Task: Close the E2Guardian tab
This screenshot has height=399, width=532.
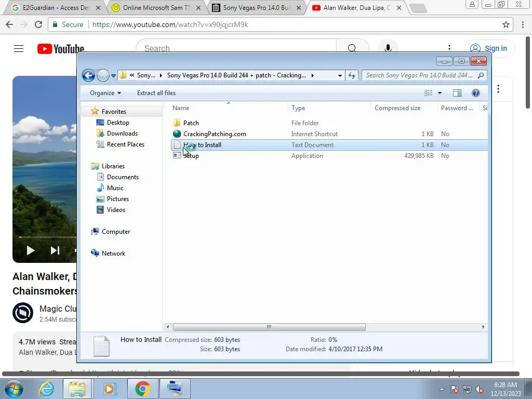Action: pos(98,8)
